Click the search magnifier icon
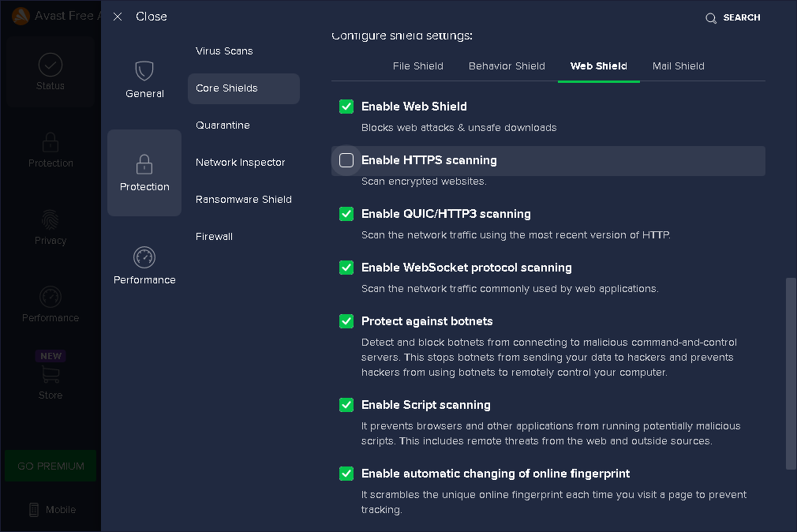 (711, 18)
